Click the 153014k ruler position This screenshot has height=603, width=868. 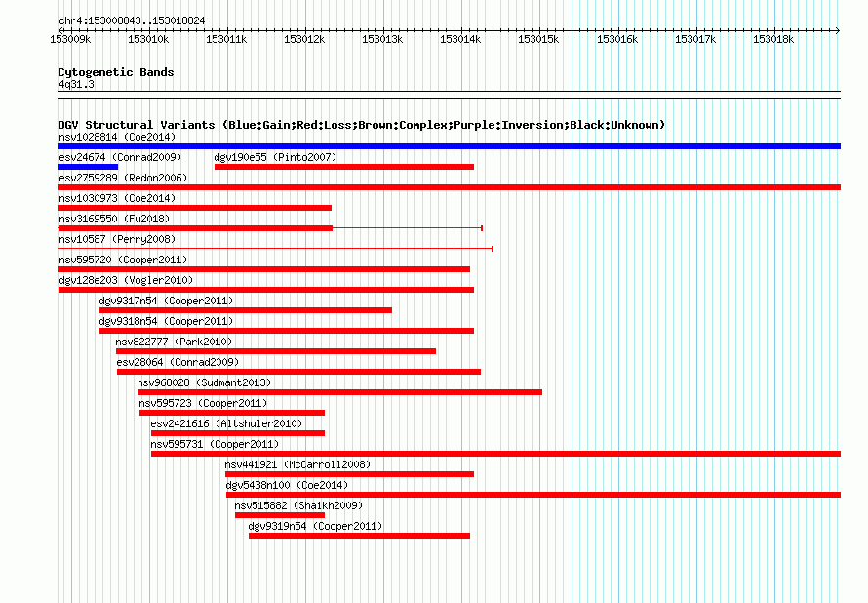click(x=460, y=39)
